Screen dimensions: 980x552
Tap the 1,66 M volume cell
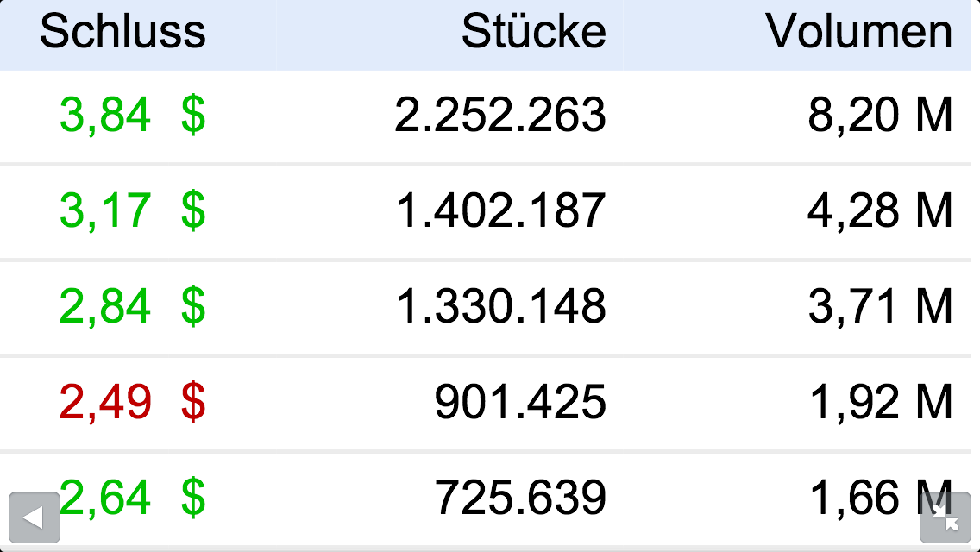point(863,498)
